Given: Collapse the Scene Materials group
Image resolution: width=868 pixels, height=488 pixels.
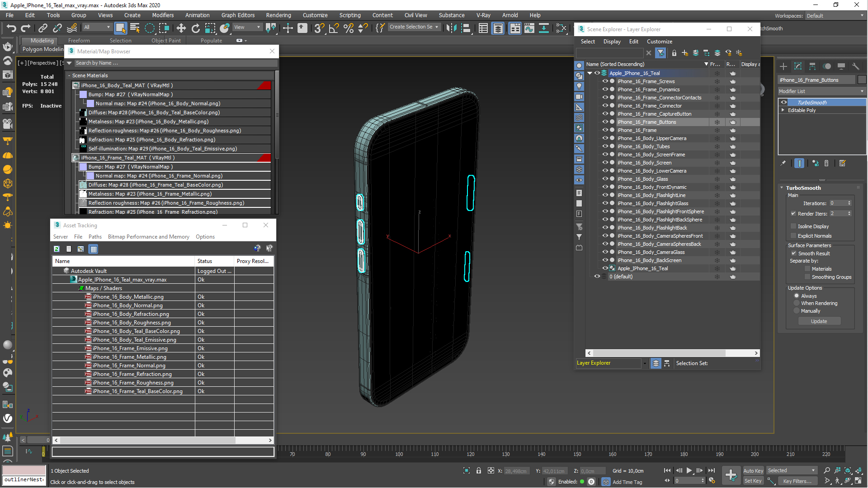Looking at the screenshot, I should click(x=69, y=75).
